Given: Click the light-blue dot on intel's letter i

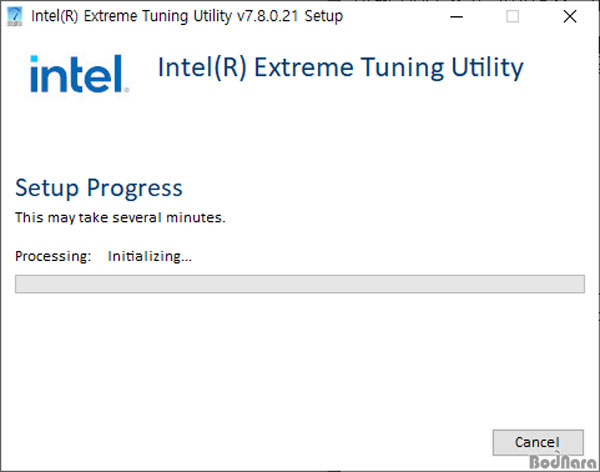Looking at the screenshot, I should pos(34,59).
